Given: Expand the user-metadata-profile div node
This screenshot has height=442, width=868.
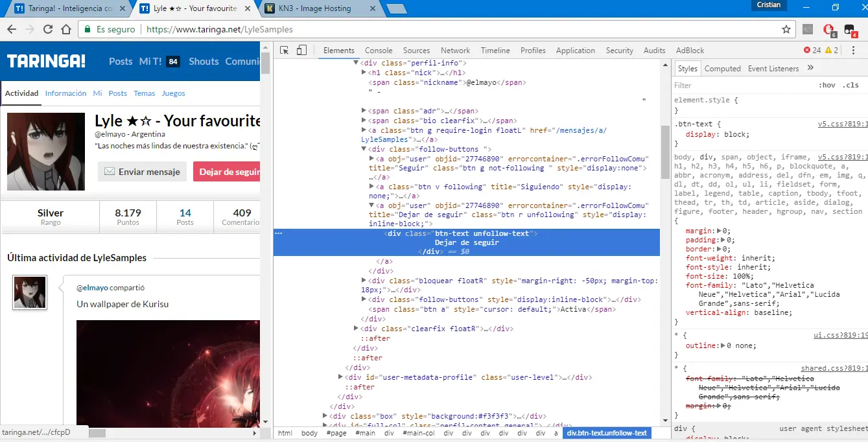Looking at the screenshot, I should 341,377.
